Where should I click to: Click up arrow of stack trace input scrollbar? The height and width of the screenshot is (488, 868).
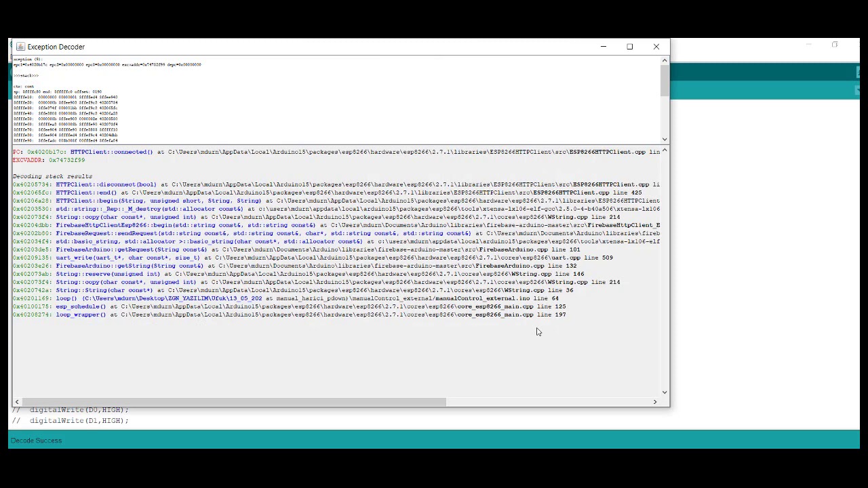[x=665, y=61]
